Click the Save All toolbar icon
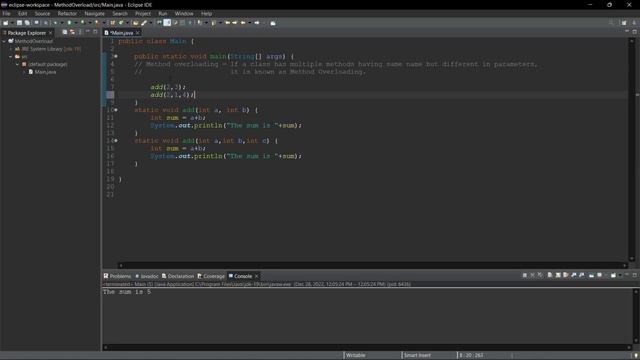This screenshot has width=640, height=360. 27,23
